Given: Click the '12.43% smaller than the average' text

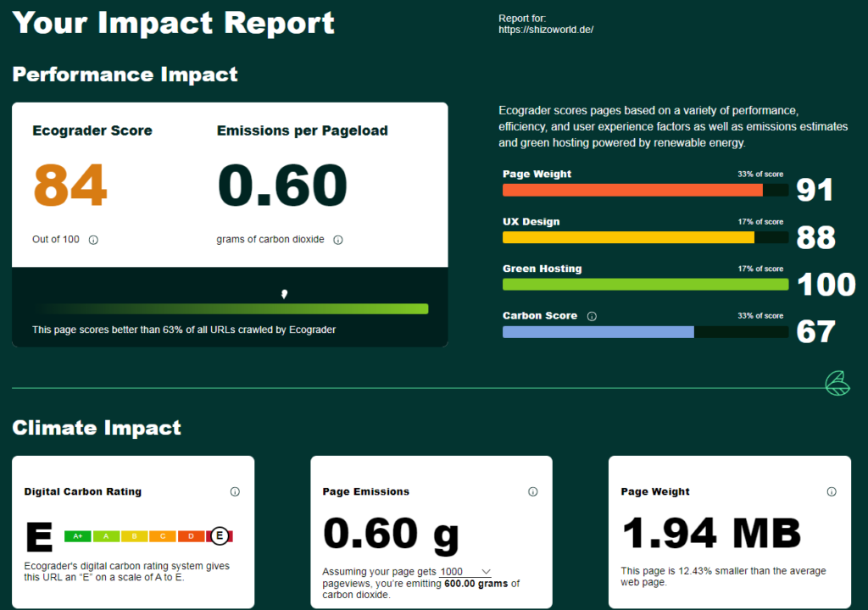Looking at the screenshot, I should [x=753, y=571].
